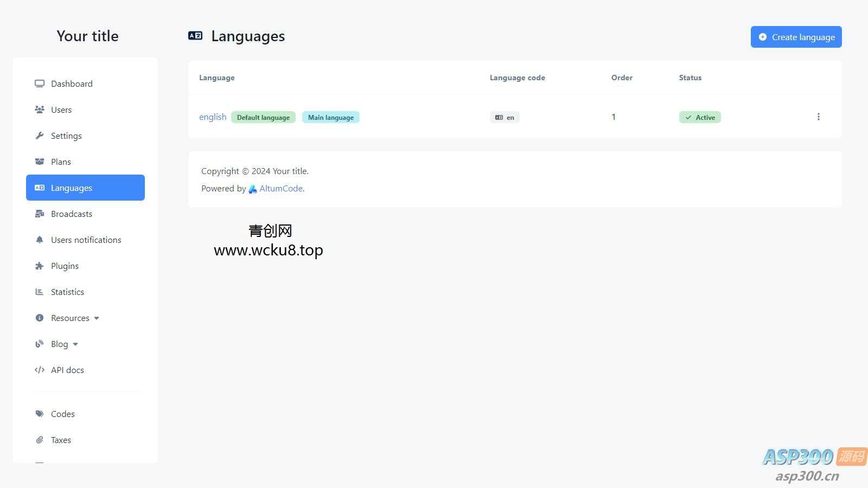Expand the Resources menu
Viewport: 868px width, 488px height.
tap(96, 318)
